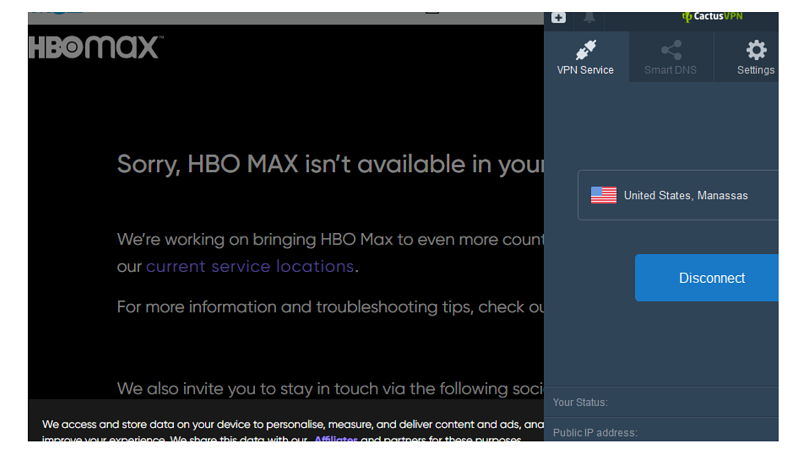
Task: Click the VPN Service plug icon
Action: [x=585, y=50]
